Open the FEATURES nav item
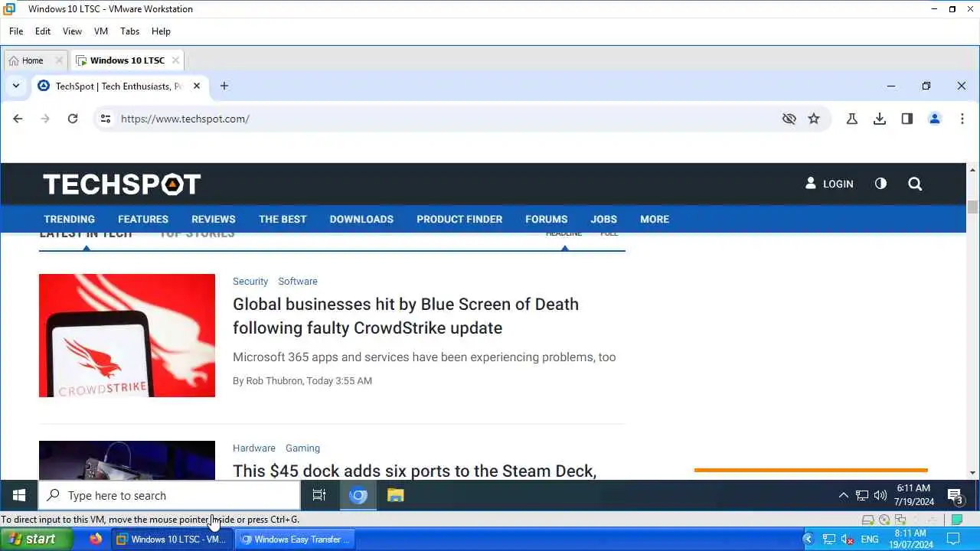The image size is (980, 551). (x=143, y=219)
